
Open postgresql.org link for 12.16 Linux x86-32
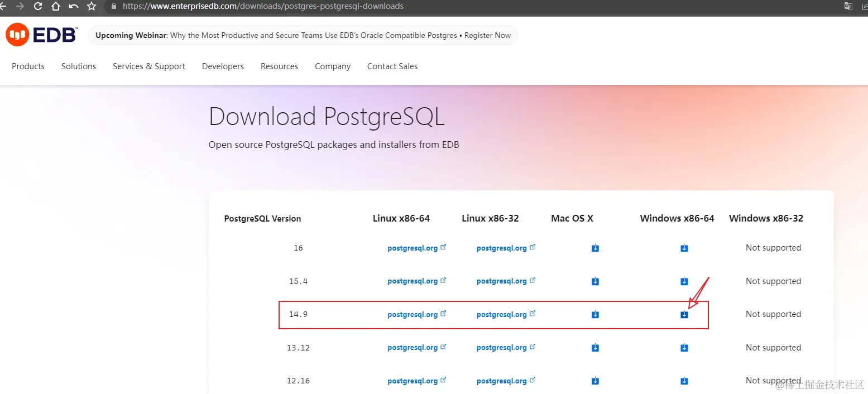[506, 381]
